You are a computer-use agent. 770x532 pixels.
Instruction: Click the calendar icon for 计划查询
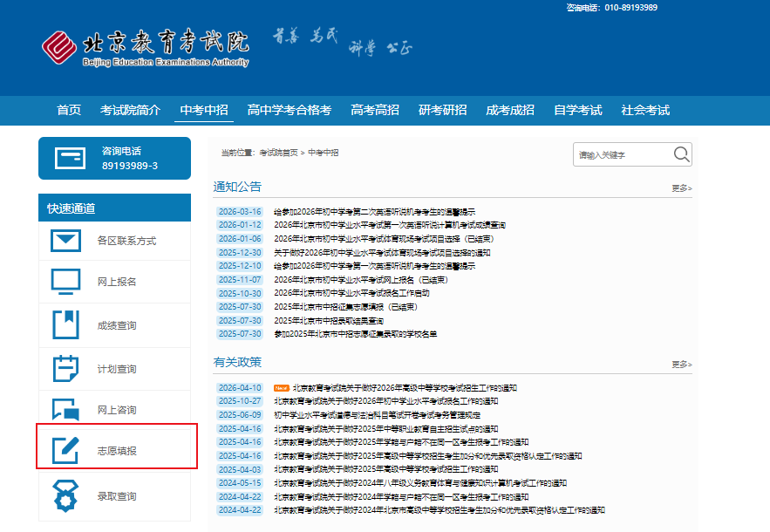66,368
